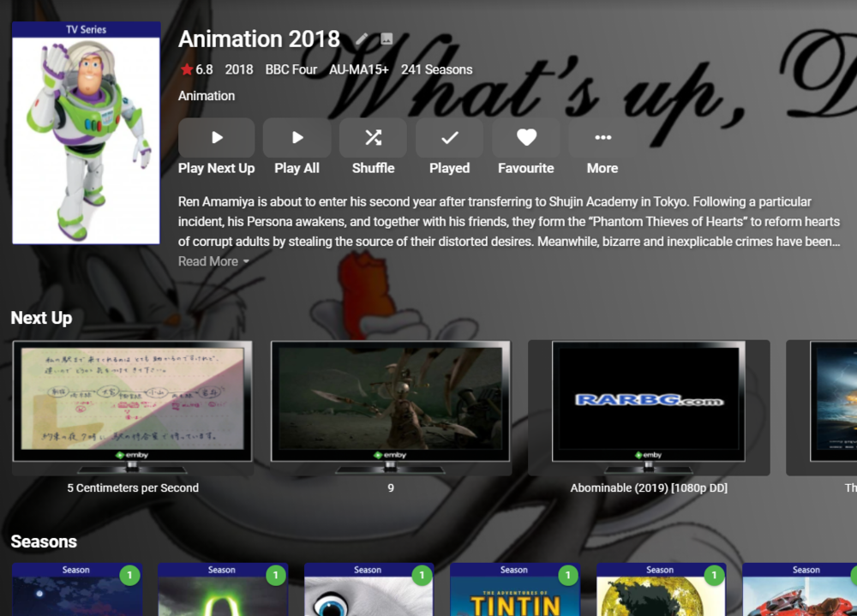The image size is (857, 616).
Task: Click the pencil edit metadata icon
Action: point(362,39)
